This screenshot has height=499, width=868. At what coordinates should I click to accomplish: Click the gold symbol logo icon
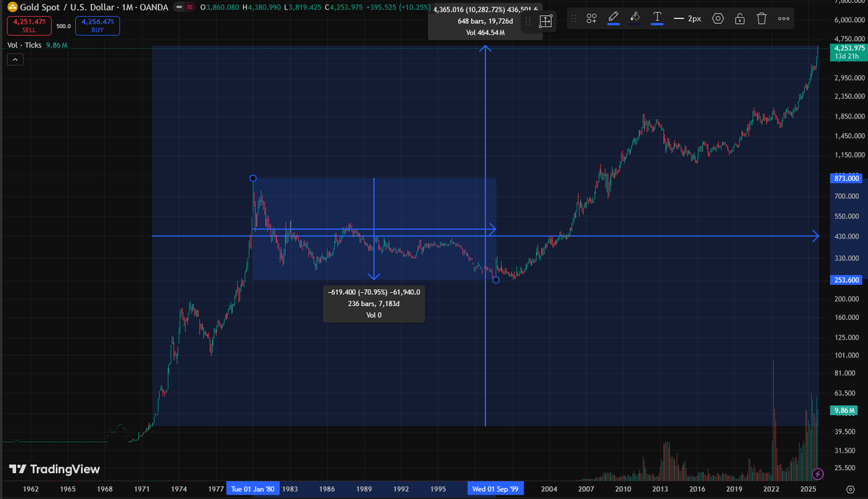pos(12,7)
